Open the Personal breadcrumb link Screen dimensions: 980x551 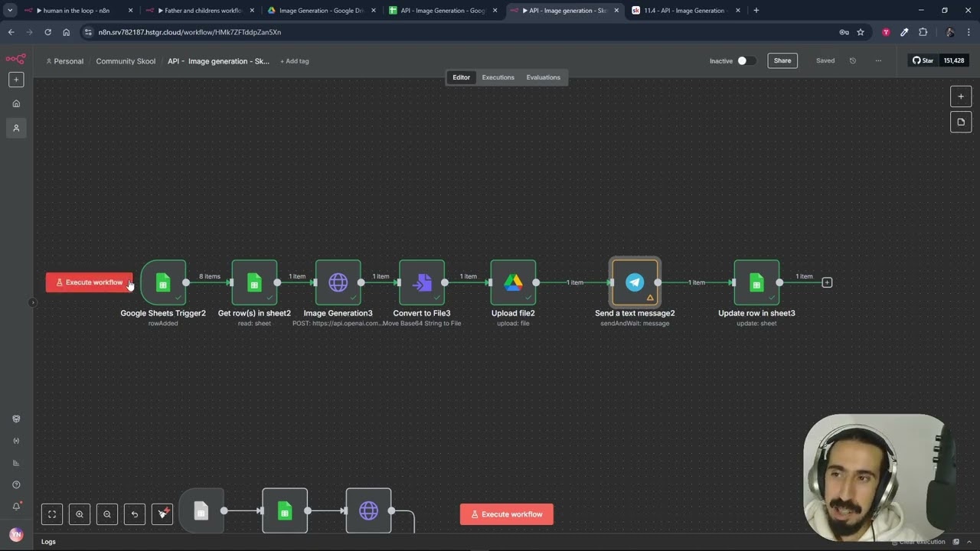click(65, 61)
